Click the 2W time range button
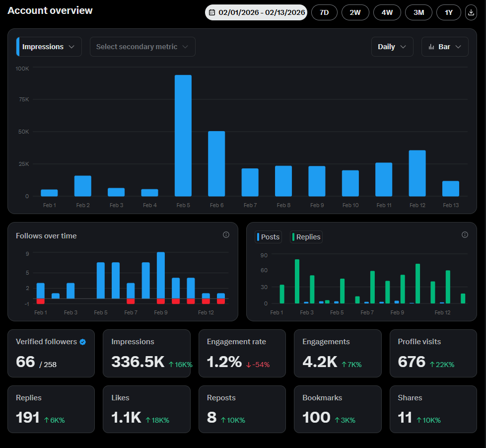This screenshot has width=486, height=448. (355, 12)
